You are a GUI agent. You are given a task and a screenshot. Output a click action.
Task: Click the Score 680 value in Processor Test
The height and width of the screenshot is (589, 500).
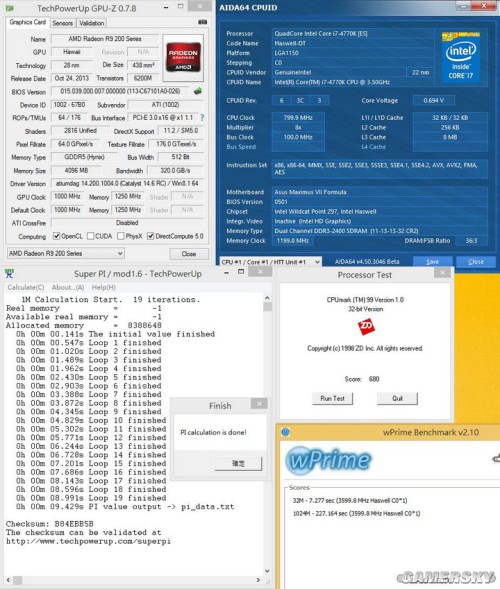tap(374, 379)
